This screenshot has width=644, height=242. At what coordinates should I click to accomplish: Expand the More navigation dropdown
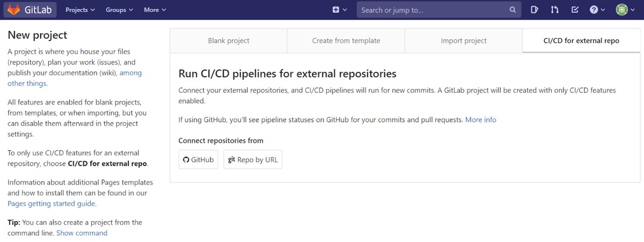click(x=155, y=9)
